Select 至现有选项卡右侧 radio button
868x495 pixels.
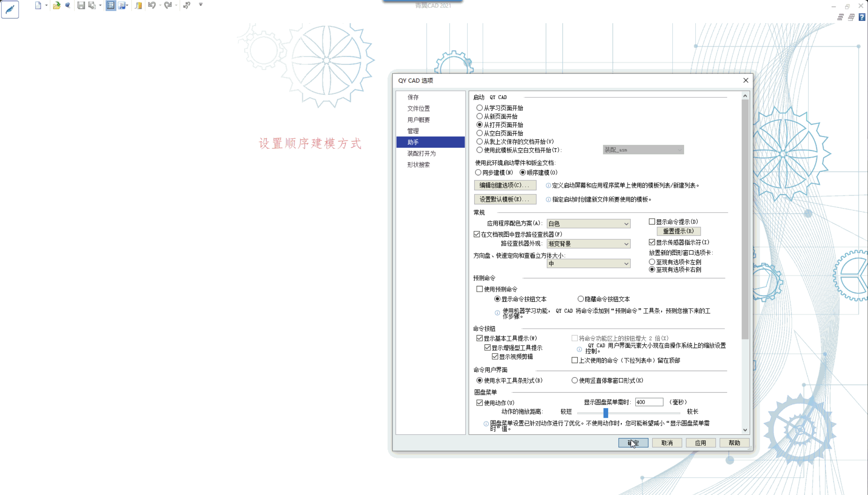652,269
